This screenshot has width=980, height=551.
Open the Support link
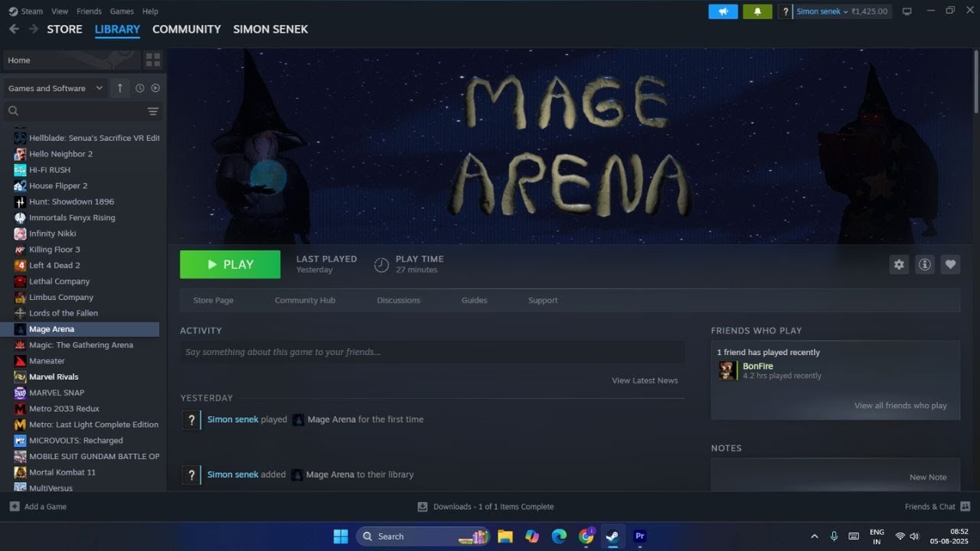[x=543, y=301]
